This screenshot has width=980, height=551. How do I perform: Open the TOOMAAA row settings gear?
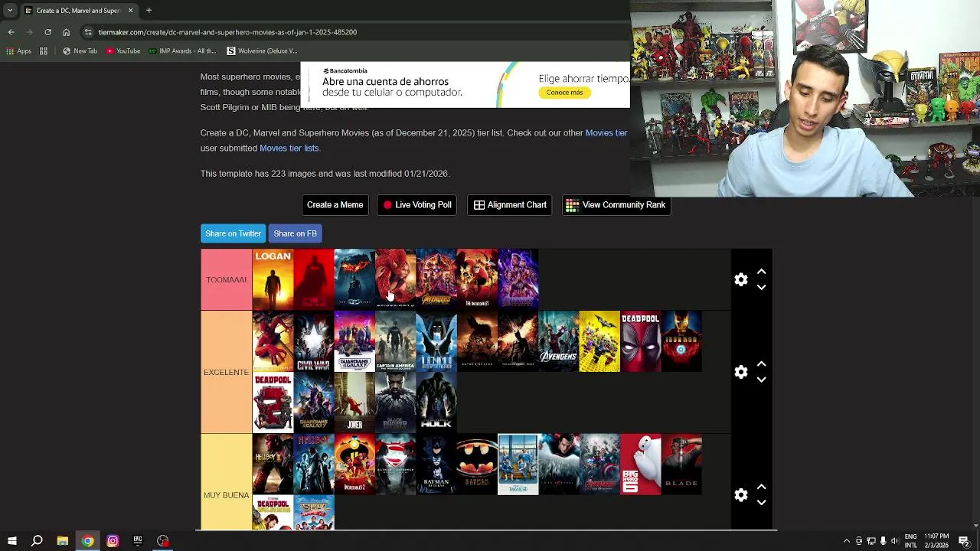(740, 280)
